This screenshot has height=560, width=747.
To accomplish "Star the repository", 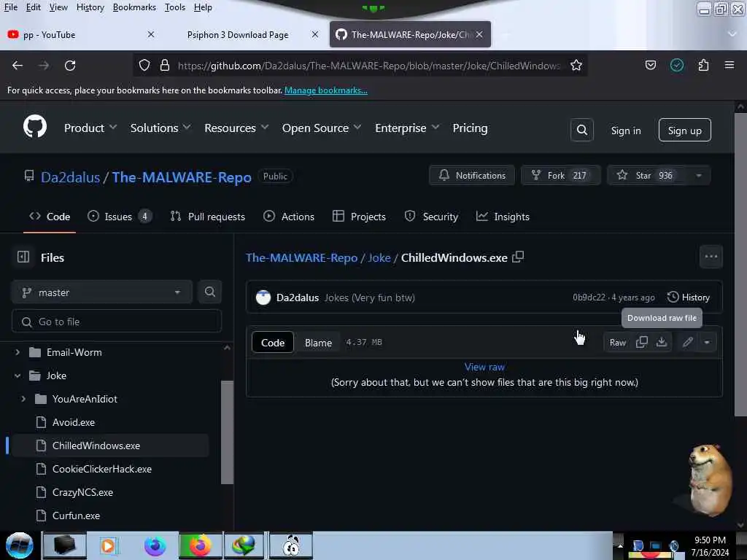I will [x=646, y=175].
